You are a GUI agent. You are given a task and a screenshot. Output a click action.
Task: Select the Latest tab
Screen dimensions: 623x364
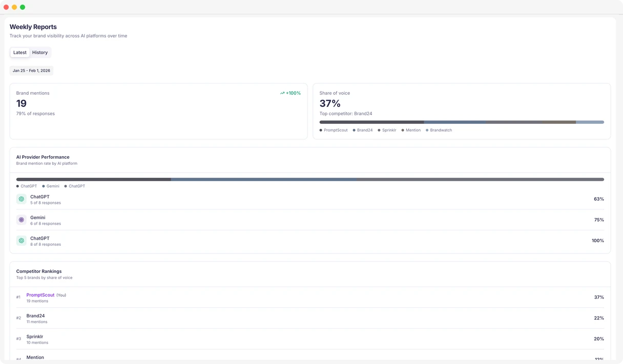19,52
